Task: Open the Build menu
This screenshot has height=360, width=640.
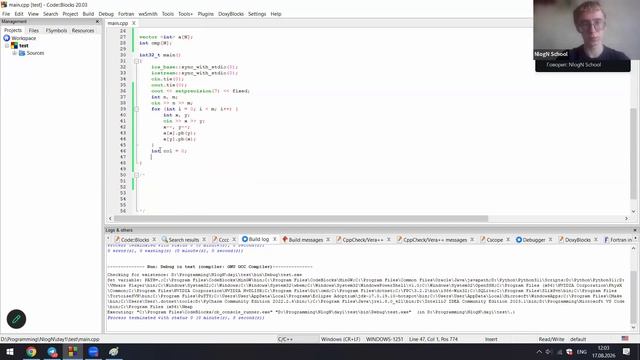Action: click(x=88, y=14)
